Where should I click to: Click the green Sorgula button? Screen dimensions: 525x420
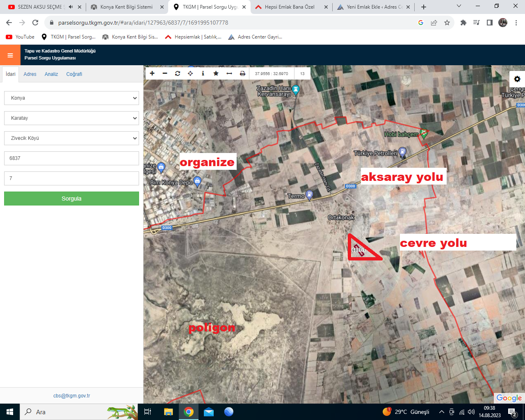pyautogui.click(x=71, y=199)
